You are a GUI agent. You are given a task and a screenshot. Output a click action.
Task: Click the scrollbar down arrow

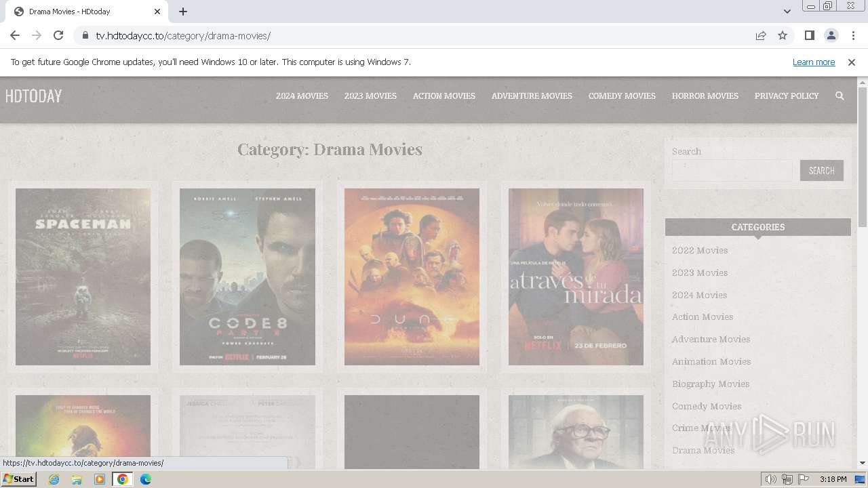[x=863, y=464]
